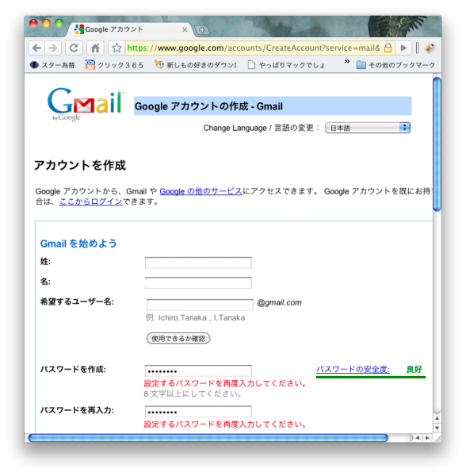The image size is (466, 476).
Task: Click the address bar URL
Action: coord(254,48)
